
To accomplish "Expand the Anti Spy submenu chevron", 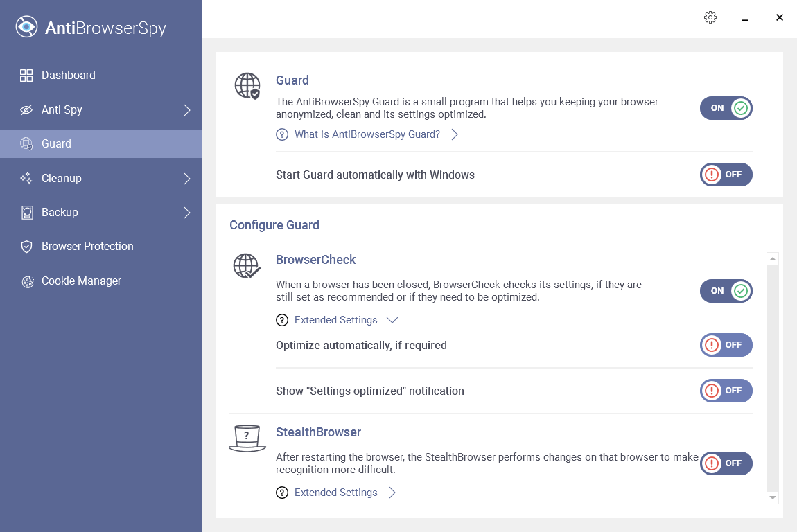I will click(x=187, y=110).
